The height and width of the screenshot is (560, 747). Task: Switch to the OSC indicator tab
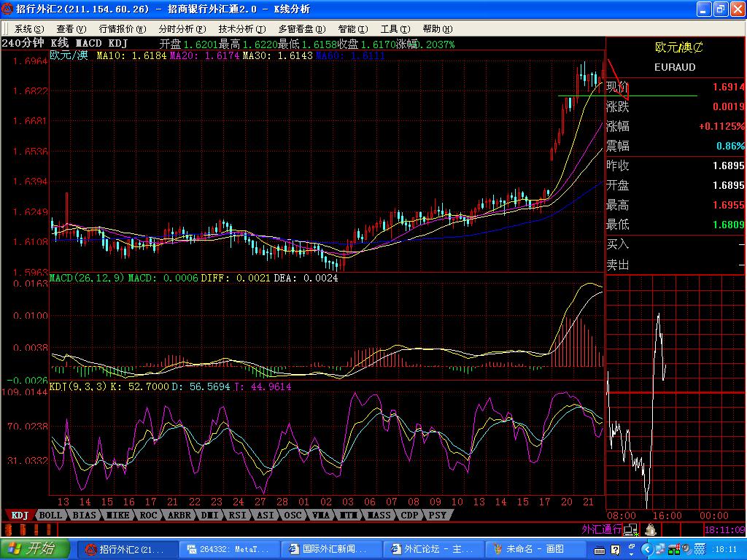(x=293, y=516)
